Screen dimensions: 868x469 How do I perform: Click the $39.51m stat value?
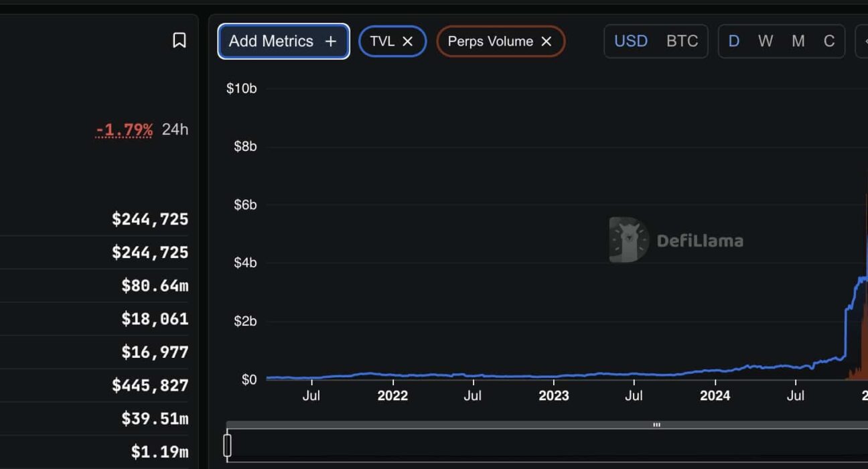(x=155, y=419)
